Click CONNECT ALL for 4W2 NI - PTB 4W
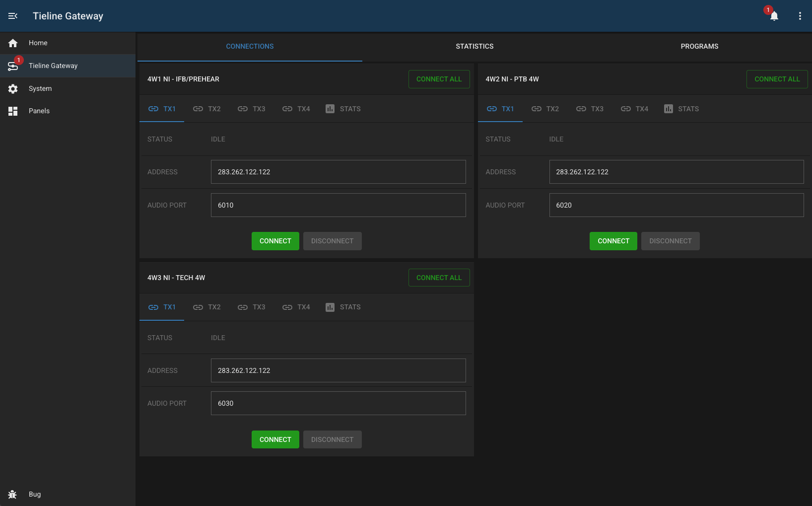 click(777, 79)
